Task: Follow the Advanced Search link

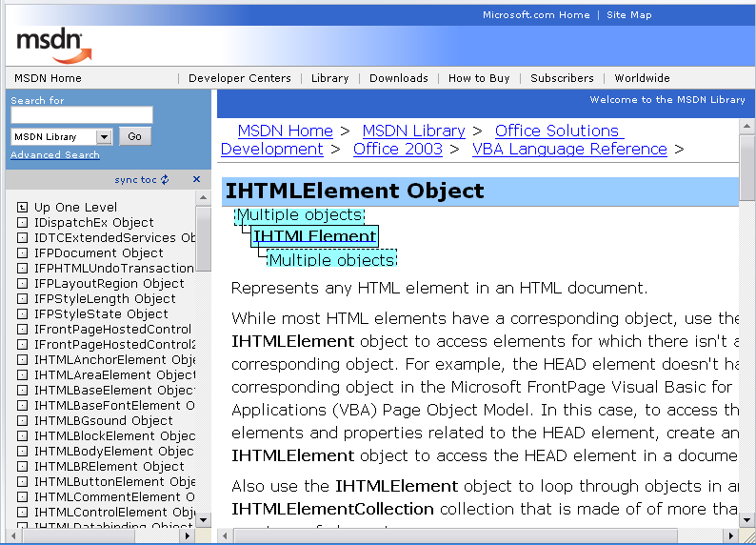Action: (55, 154)
